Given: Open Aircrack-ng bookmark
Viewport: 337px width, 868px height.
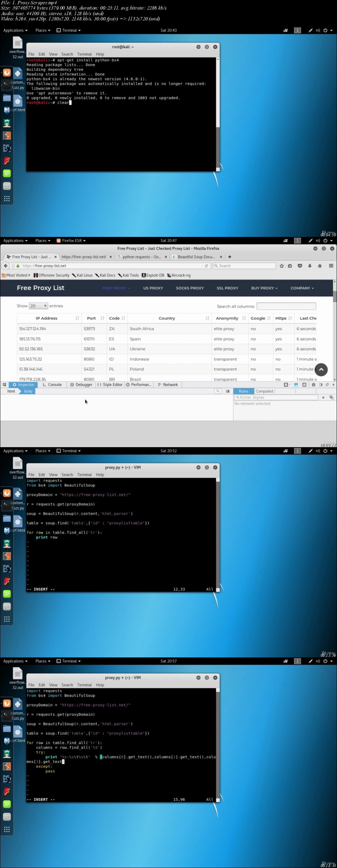Looking at the screenshot, I should tap(179, 275).
